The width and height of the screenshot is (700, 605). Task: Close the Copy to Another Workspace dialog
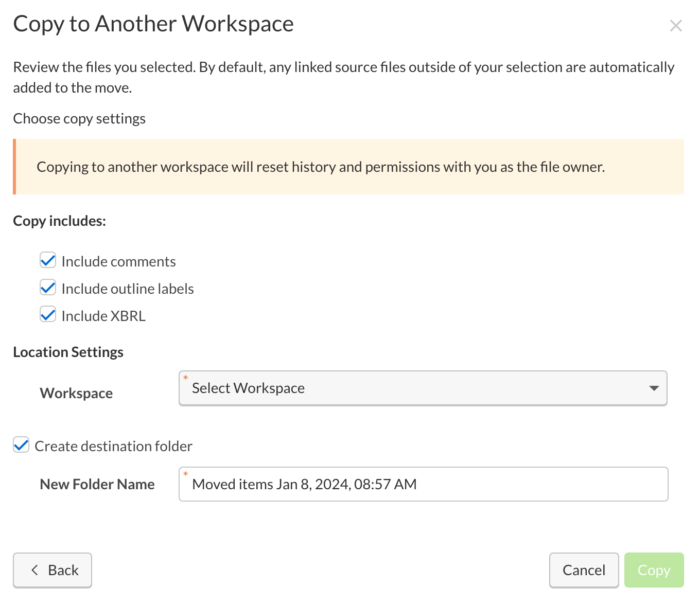tap(675, 26)
